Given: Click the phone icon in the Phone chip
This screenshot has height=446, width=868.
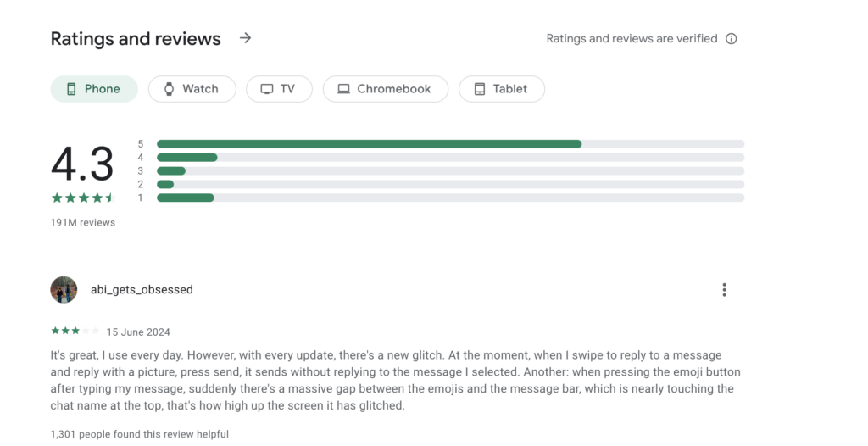Looking at the screenshot, I should pos(71,89).
